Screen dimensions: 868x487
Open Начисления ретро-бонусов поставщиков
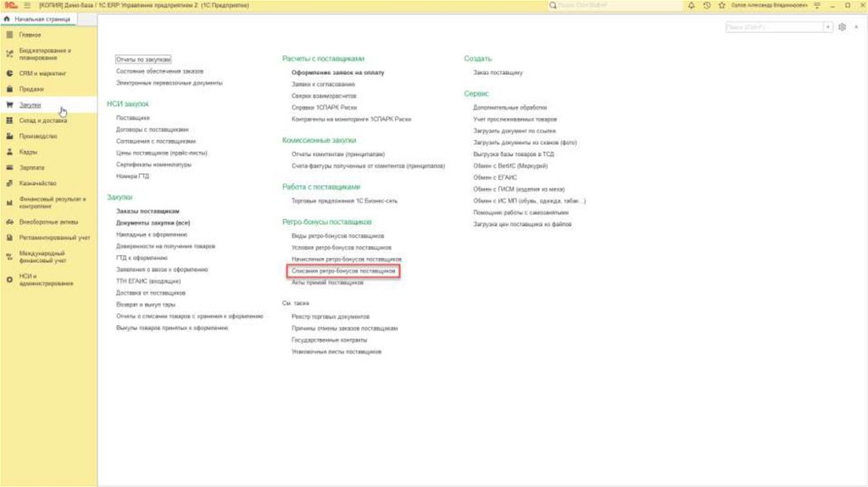pos(347,259)
